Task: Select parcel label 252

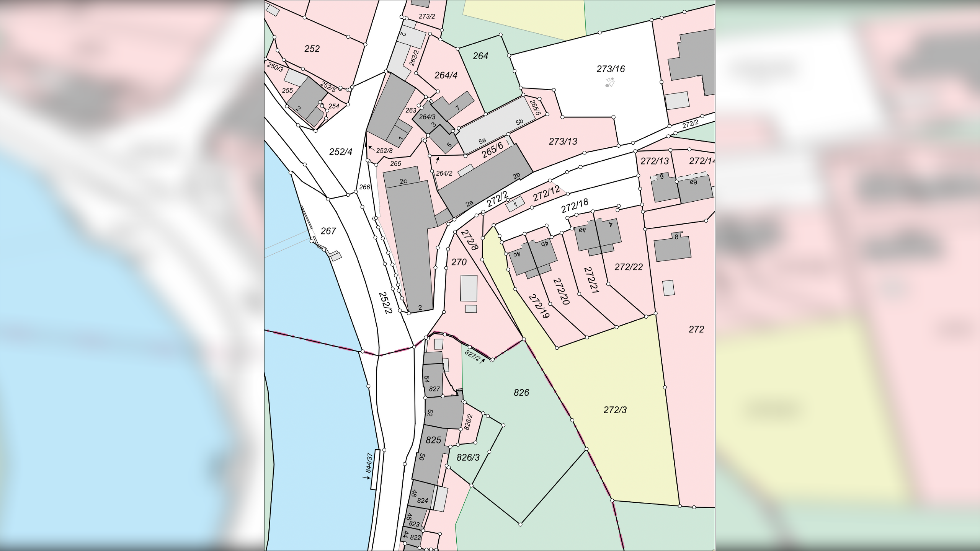Action: tap(312, 49)
